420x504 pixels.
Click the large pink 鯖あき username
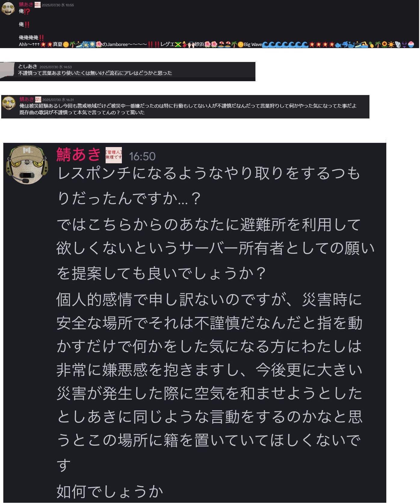tap(79, 154)
